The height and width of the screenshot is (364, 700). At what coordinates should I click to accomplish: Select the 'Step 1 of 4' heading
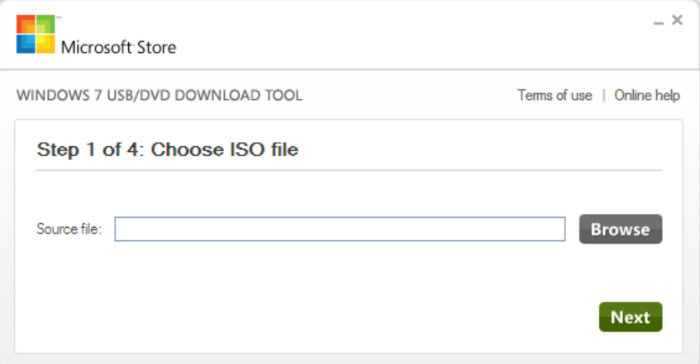pyautogui.click(x=167, y=150)
